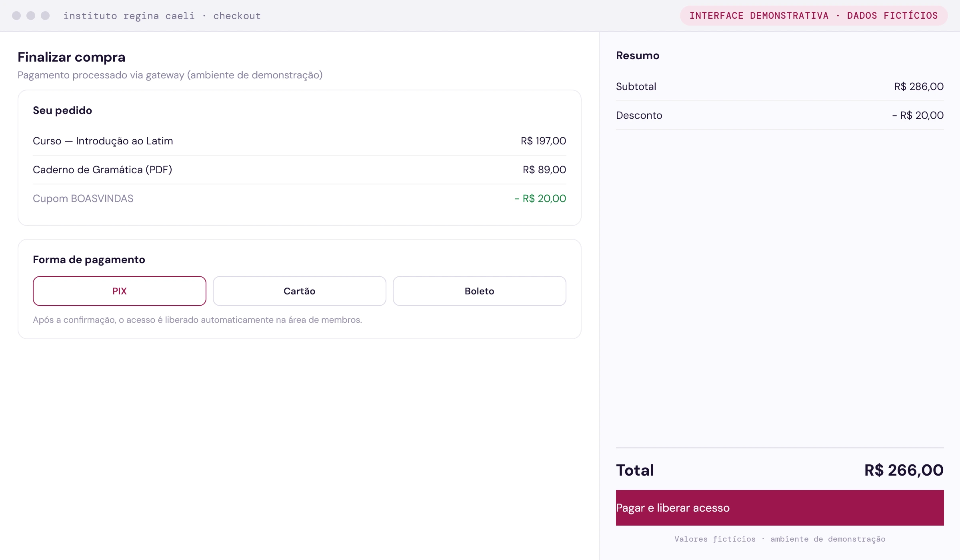
Task: Click the access confirmation note text
Action: 197,320
